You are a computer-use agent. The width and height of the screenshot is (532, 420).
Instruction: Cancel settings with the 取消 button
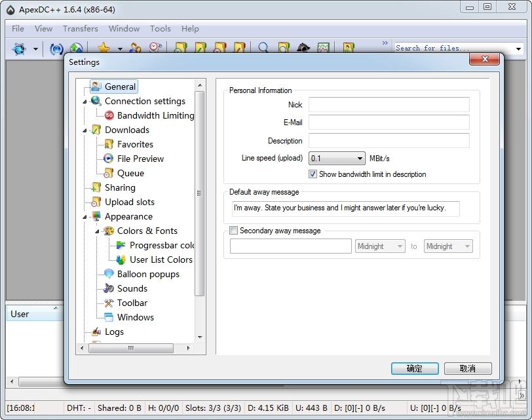coord(468,368)
